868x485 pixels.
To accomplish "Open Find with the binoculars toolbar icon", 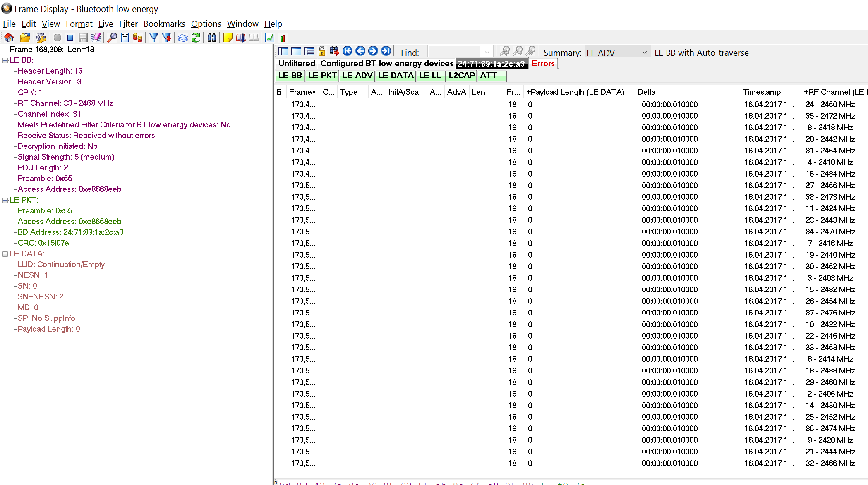I will [212, 38].
